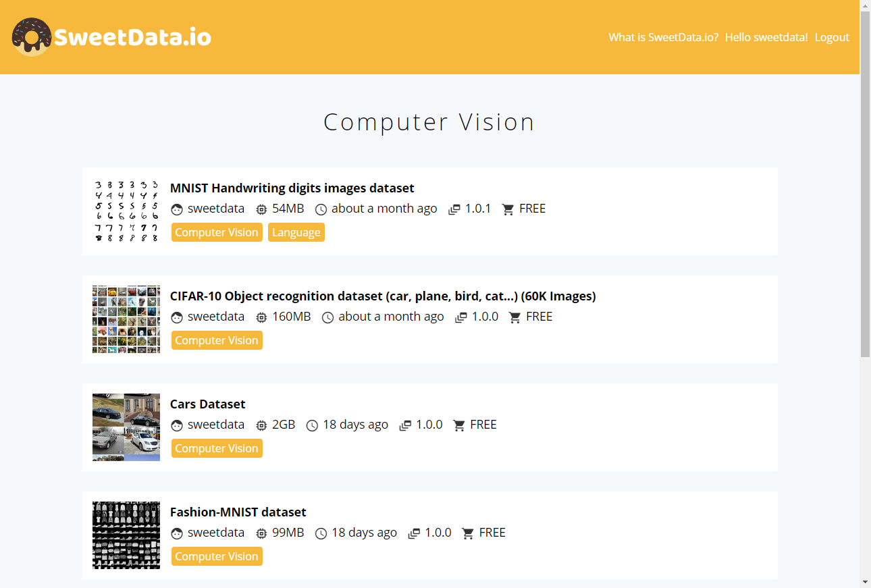This screenshot has width=871, height=588.
Task: Click the Cars Dataset thumbnail image
Action: [126, 427]
